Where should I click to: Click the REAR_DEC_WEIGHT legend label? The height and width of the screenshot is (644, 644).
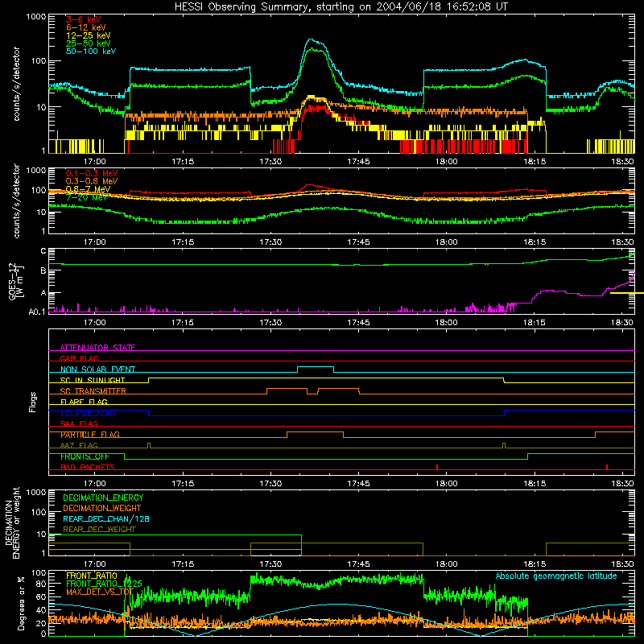click(x=99, y=530)
